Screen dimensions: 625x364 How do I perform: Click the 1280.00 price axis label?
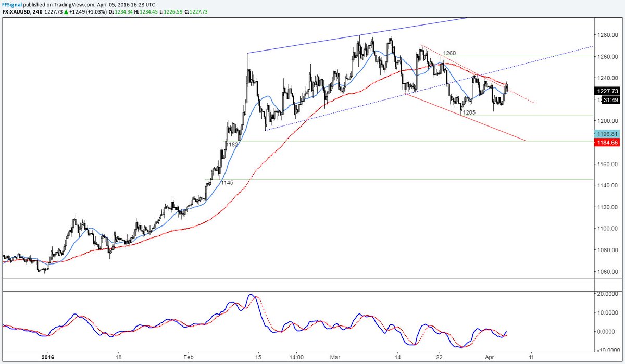(608, 35)
